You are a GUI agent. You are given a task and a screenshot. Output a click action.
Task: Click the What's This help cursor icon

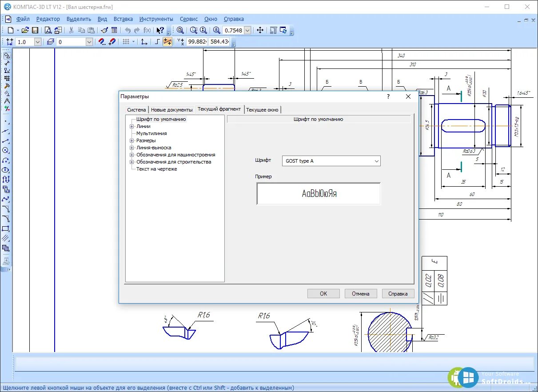[160, 30]
